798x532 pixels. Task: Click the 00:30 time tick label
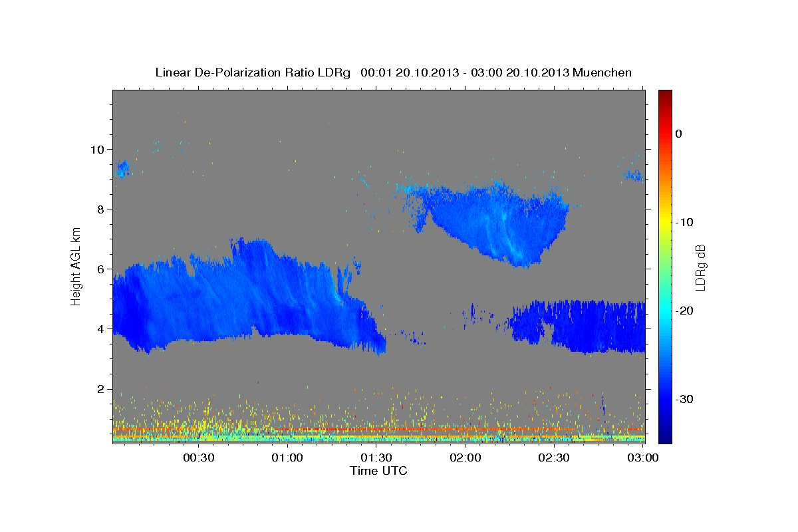coord(198,458)
